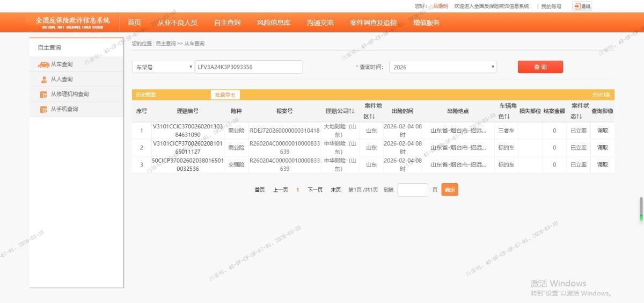Click 调取 for row 2 claim
The width and height of the screenshot is (644, 303).
tap(603, 148)
